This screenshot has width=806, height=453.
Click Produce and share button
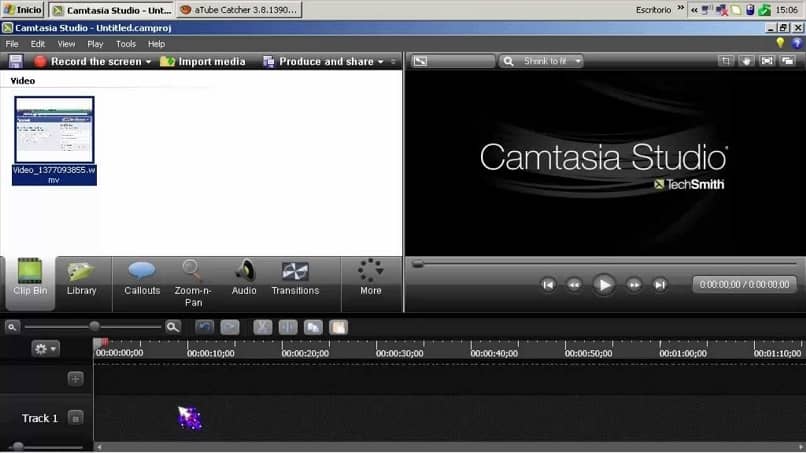point(318,61)
